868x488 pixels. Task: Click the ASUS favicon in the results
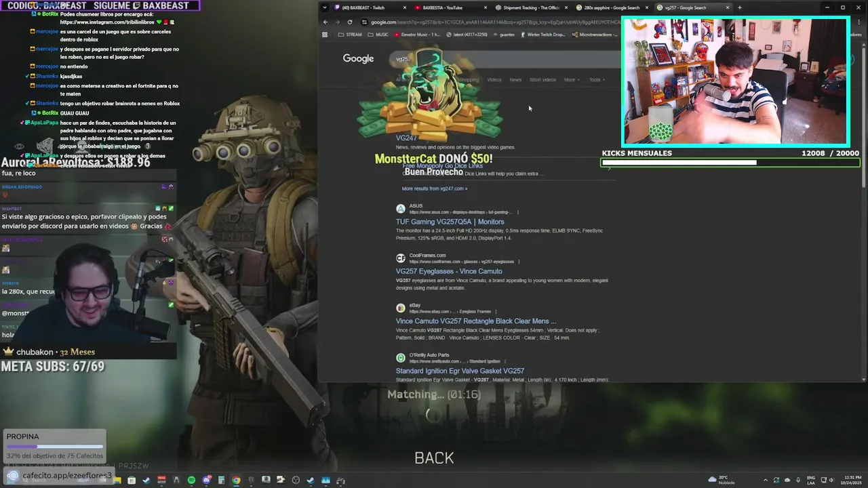(401, 209)
